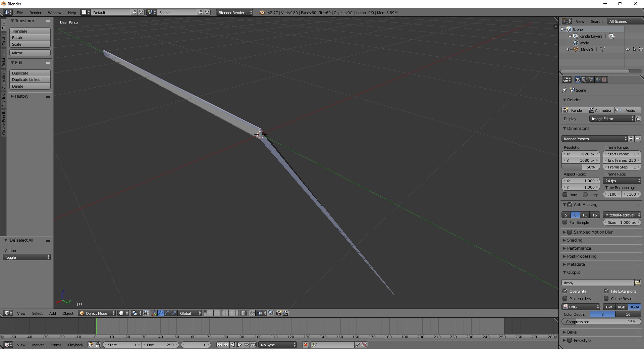Open the Object Mode dropdown
The height and width of the screenshot is (349, 644).
tap(97, 313)
